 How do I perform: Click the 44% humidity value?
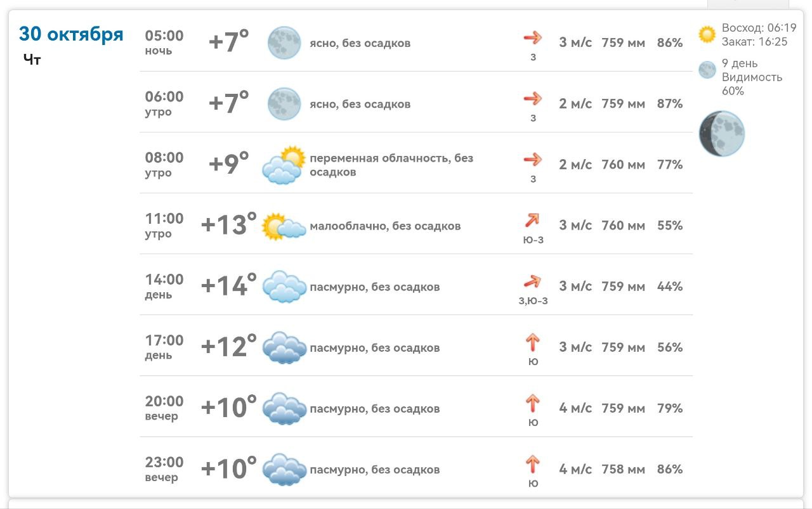coord(670,287)
